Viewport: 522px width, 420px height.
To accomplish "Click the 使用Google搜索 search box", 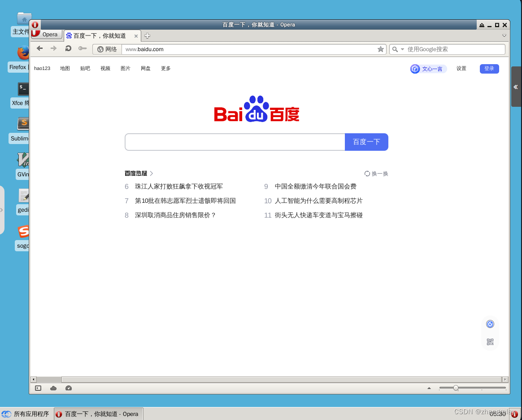I will tap(455, 49).
